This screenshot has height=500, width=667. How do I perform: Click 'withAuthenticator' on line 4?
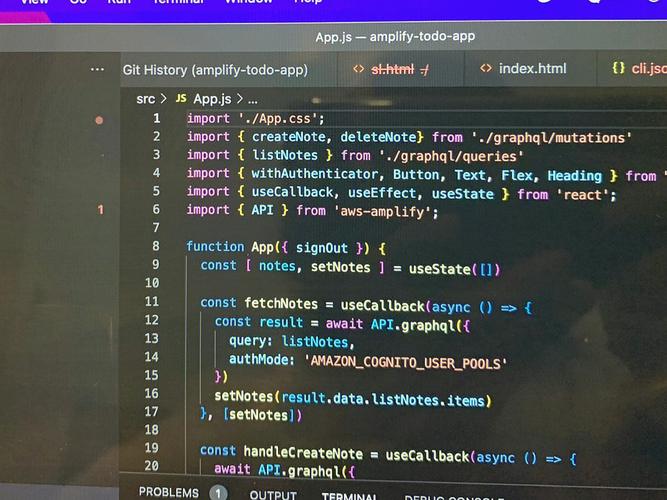tap(314, 174)
